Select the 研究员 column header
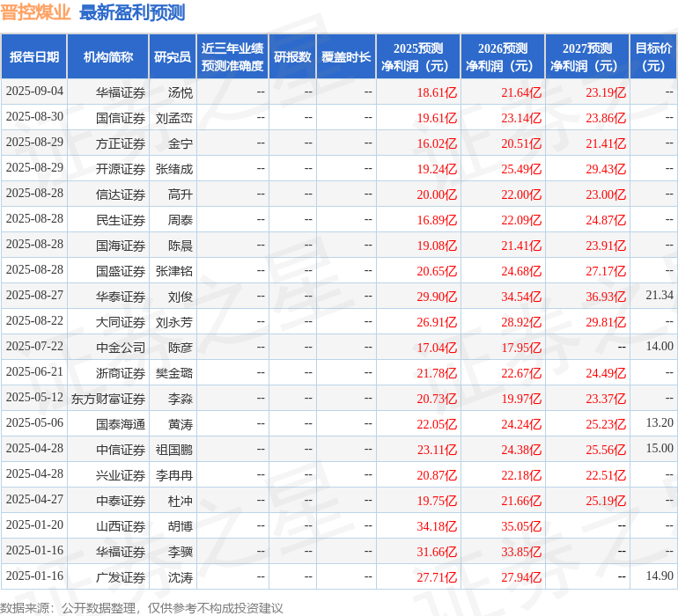Image resolution: width=678 pixels, height=616 pixels. coord(173,56)
